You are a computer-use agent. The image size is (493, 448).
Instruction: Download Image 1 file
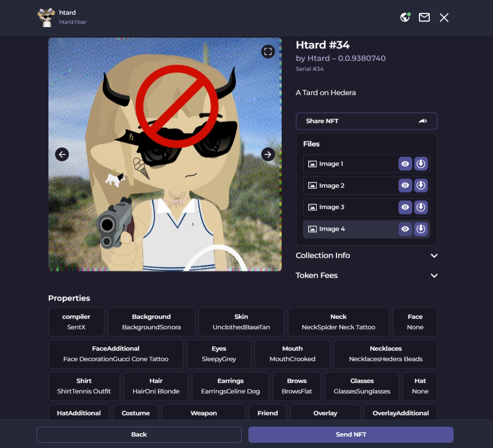[x=421, y=163]
